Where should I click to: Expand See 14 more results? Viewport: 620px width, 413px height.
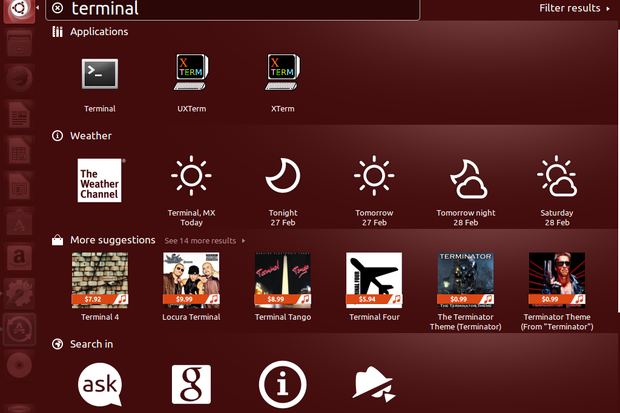[x=204, y=241]
